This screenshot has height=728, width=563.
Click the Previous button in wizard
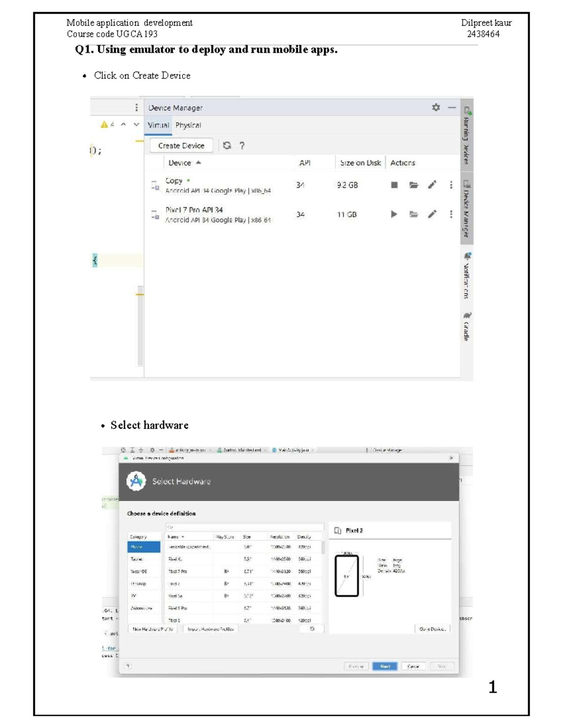pos(356,666)
